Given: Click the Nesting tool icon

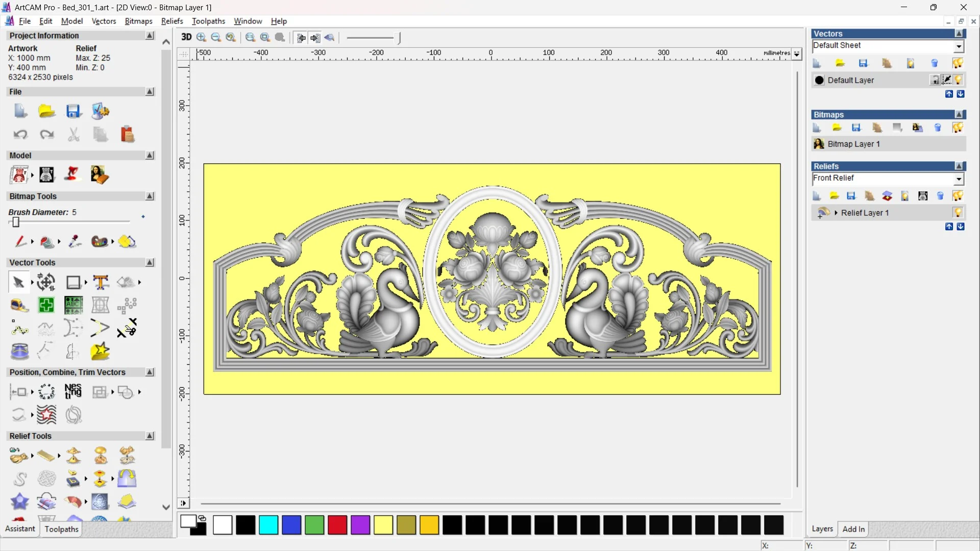Looking at the screenshot, I should coord(73,392).
